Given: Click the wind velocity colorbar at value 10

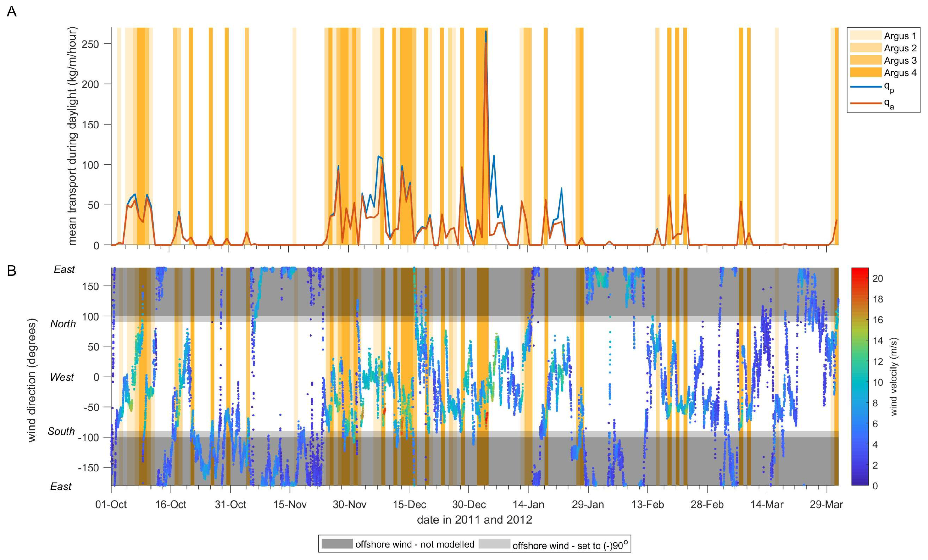Looking at the screenshot, I should (860, 382).
